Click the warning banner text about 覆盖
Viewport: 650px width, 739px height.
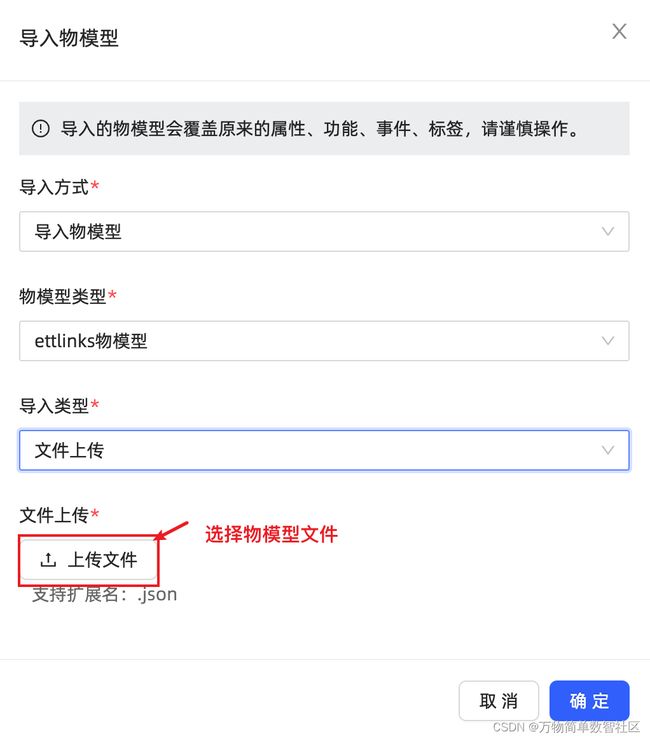click(x=320, y=128)
